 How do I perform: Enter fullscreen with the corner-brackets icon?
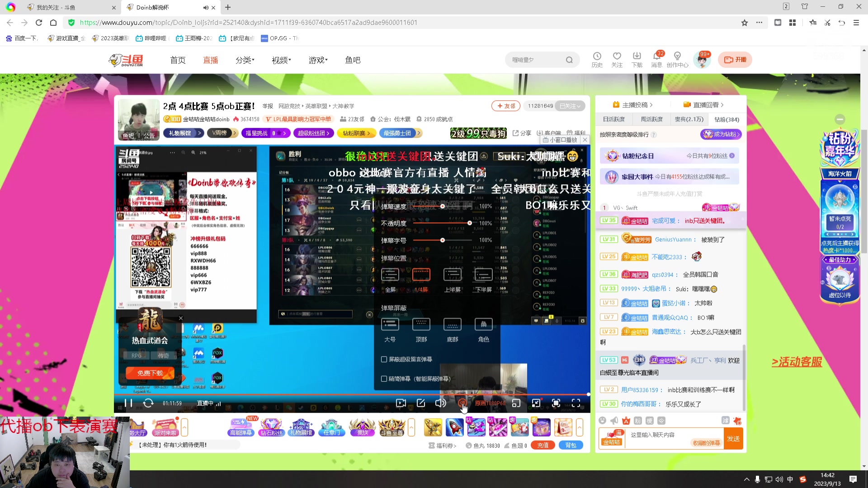point(576,403)
